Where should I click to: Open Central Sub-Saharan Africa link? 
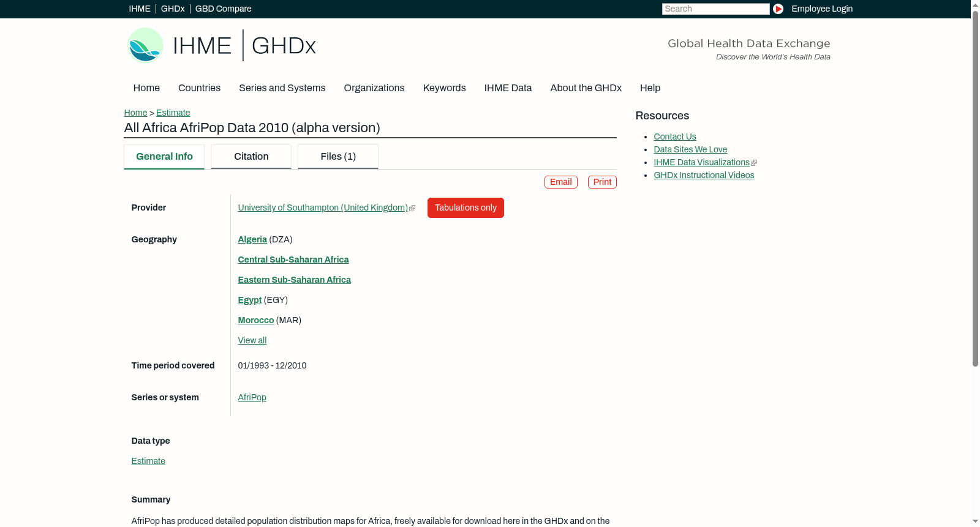point(293,260)
